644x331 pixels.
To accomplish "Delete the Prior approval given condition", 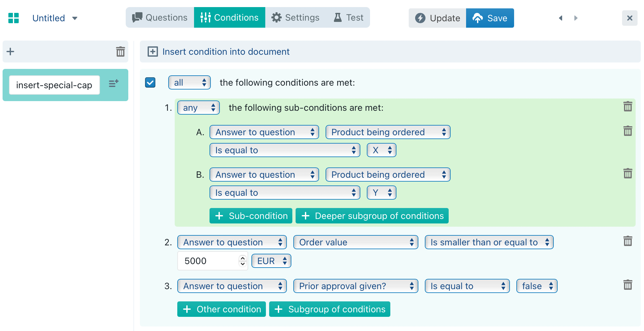I will (628, 285).
